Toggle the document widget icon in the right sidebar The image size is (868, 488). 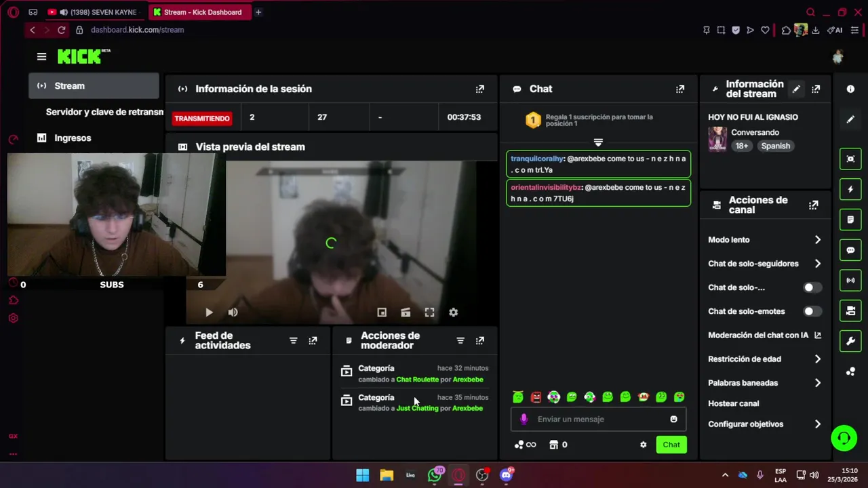850,220
